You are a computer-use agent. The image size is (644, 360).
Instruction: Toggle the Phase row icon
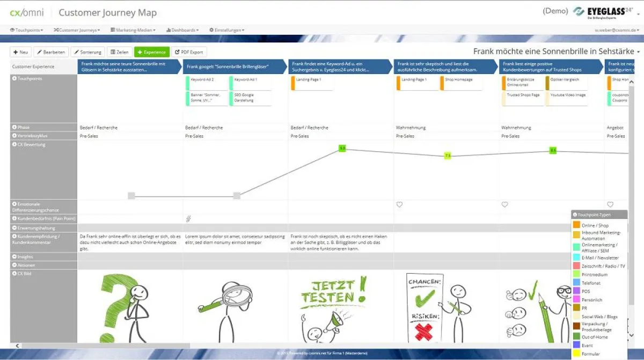coord(14,128)
